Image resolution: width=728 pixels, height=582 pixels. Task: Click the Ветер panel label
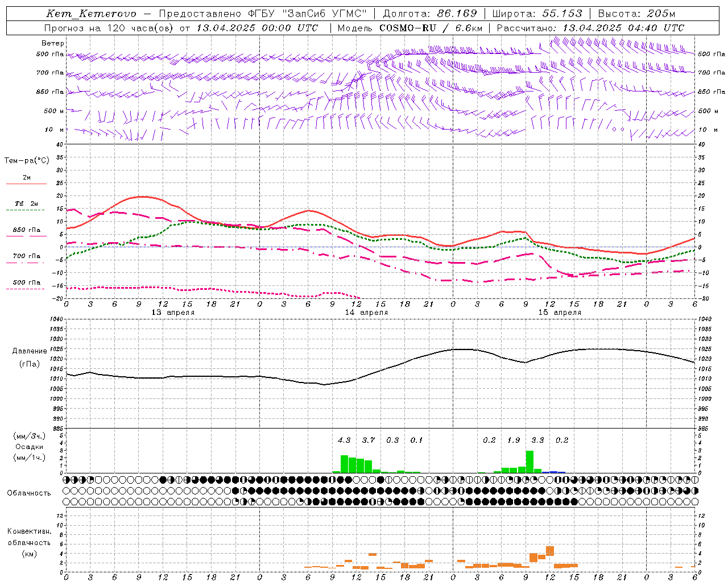[x=53, y=43]
